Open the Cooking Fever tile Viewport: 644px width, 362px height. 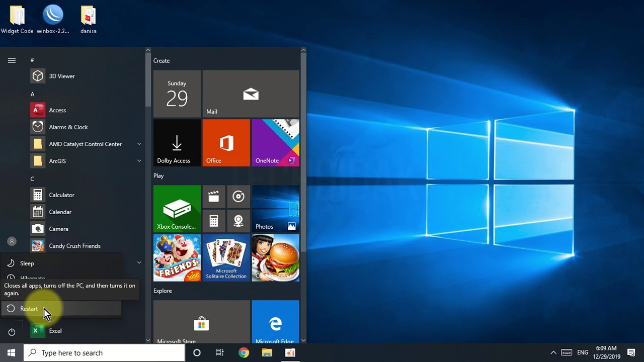tap(275, 258)
